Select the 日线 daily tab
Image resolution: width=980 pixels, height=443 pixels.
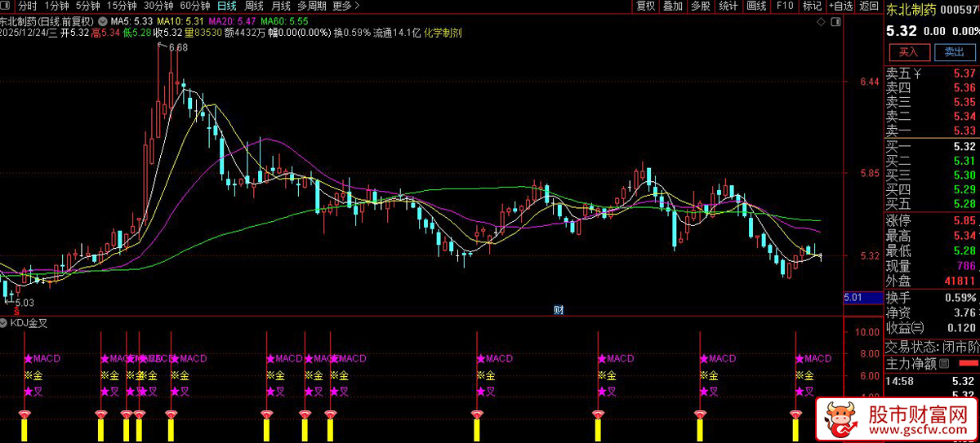tap(226, 6)
